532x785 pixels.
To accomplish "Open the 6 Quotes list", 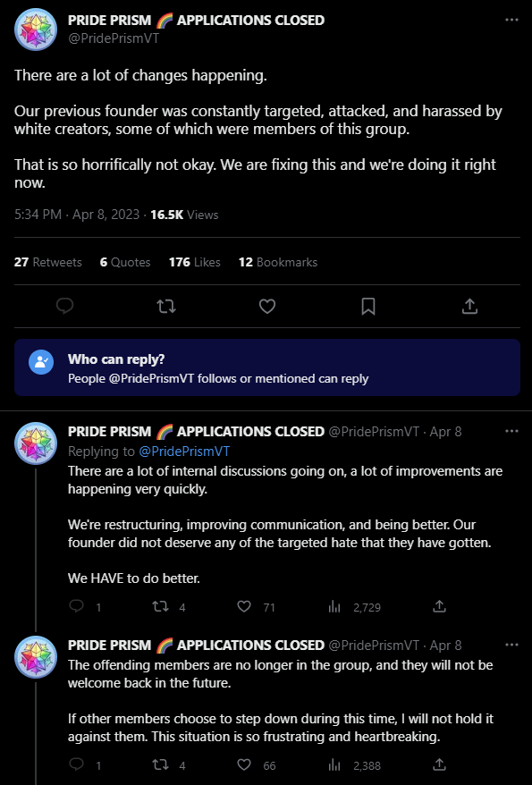I will tap(125, 262).
